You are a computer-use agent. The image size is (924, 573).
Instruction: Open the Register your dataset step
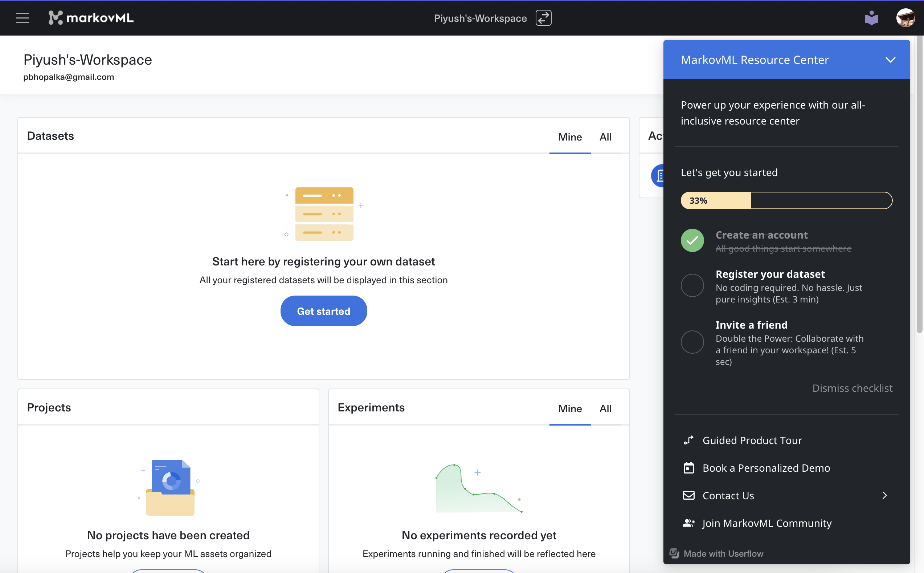click(x=789, y=286)
